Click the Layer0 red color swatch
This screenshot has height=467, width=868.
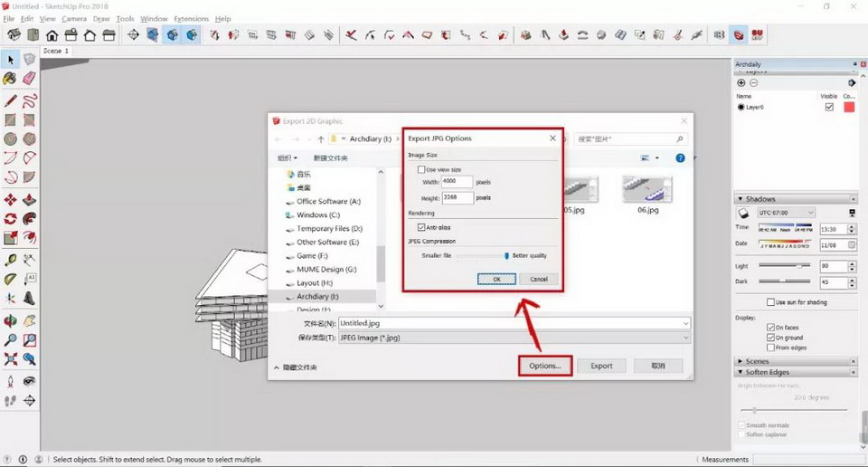[849, 107]
